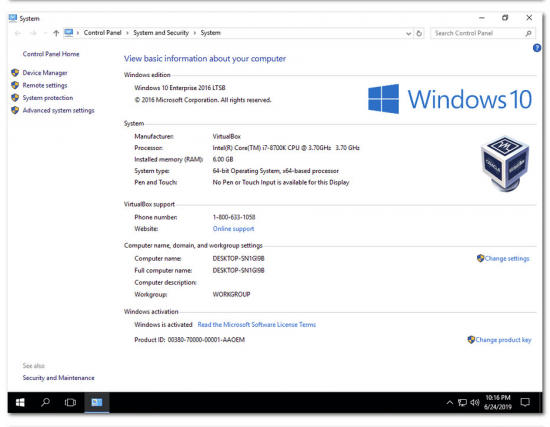This screenshot has height=427, width=550.
Task: Open address bar history dropdown
Action: 408,33
